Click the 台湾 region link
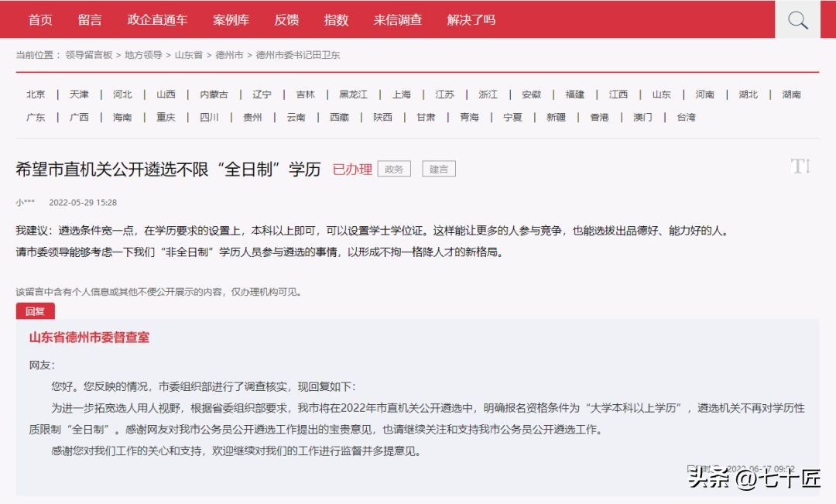Viewport: 836px width, 504px height. pyautogui.click(x=687, y=117)
